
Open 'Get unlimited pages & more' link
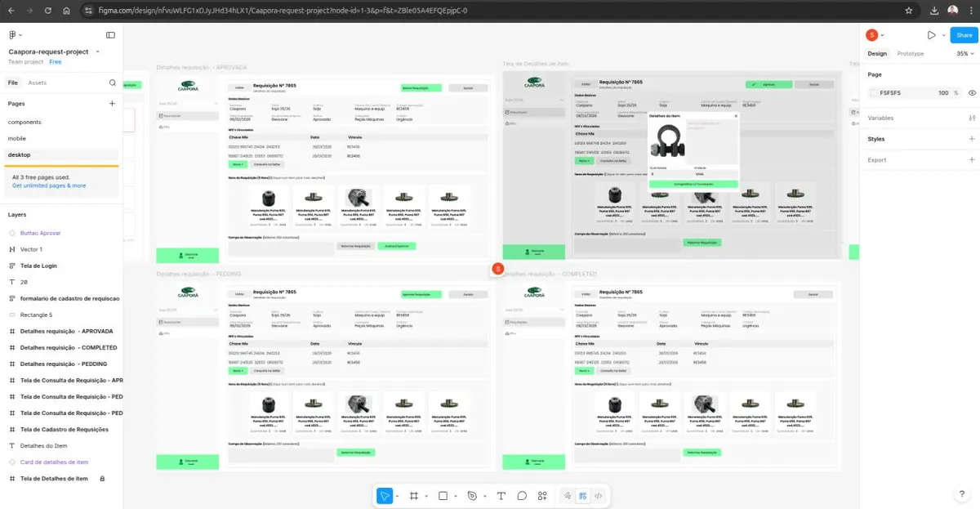click(x=49, y=185)
